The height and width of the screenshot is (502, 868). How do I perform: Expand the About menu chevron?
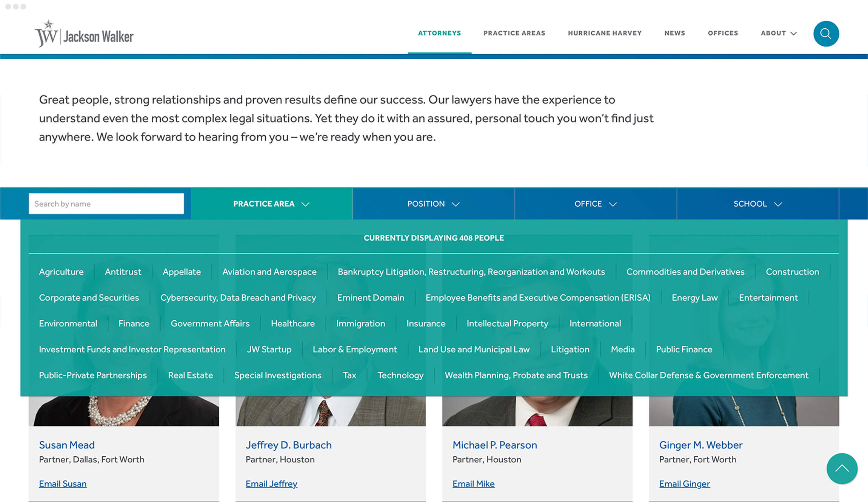(x=794, y=33)
